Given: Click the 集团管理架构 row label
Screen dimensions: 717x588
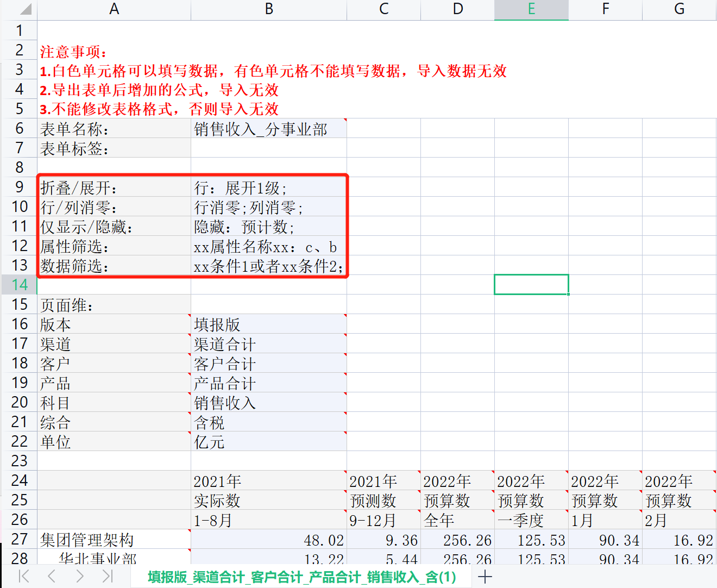Looking at the screenshot, I should [114, 540].
